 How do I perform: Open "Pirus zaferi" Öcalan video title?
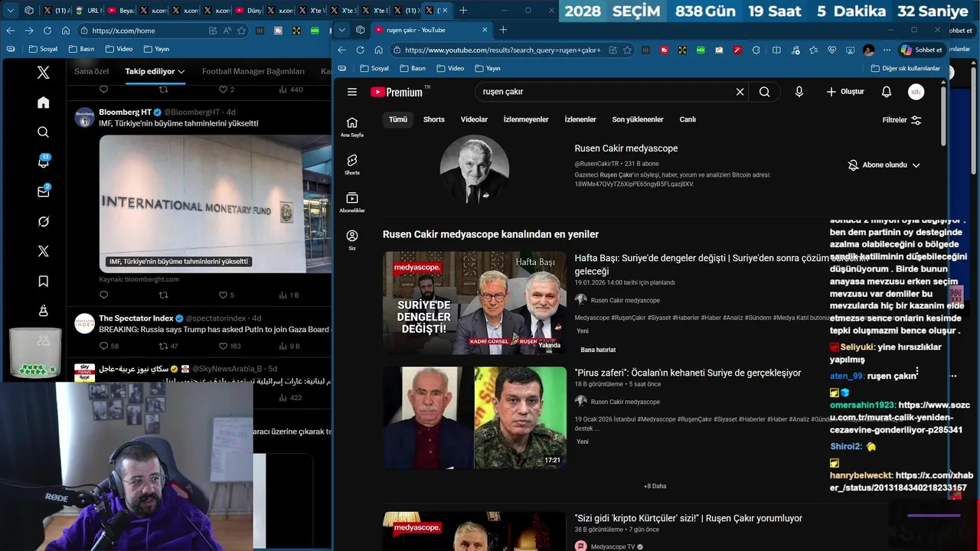click(688, 373)
